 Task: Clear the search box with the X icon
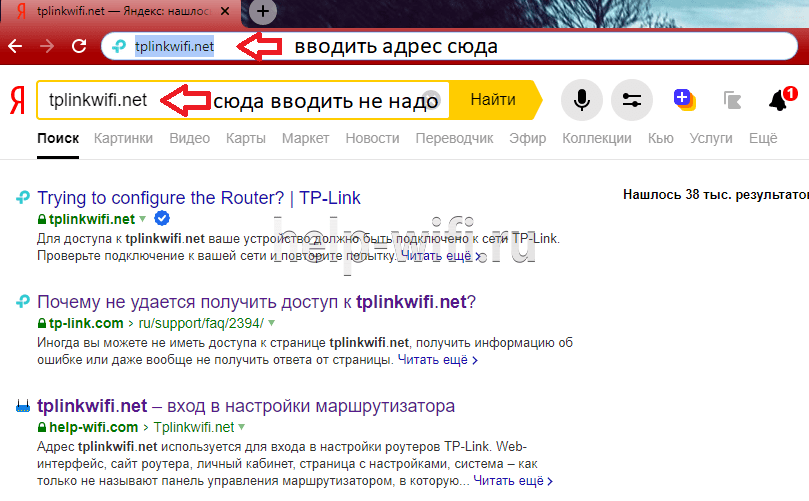431,99
